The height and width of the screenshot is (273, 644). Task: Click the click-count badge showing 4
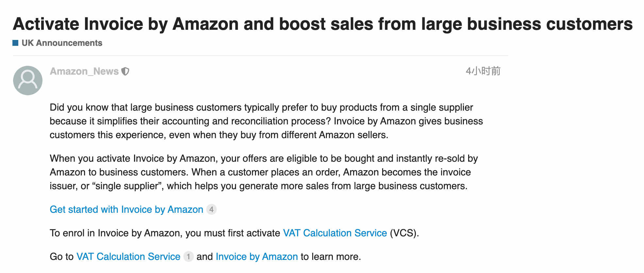click(x=212, y=209)
